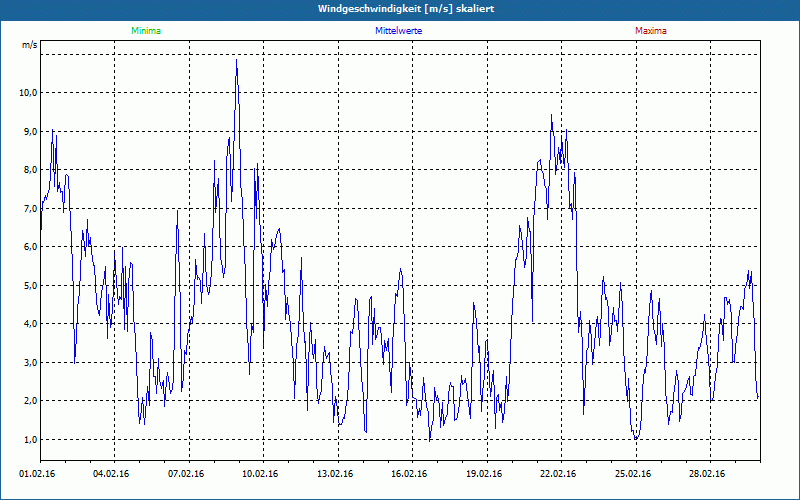Click the 1.0 y-axis tick label
Viewport: 800px width, 500px height.
point(29,440)
